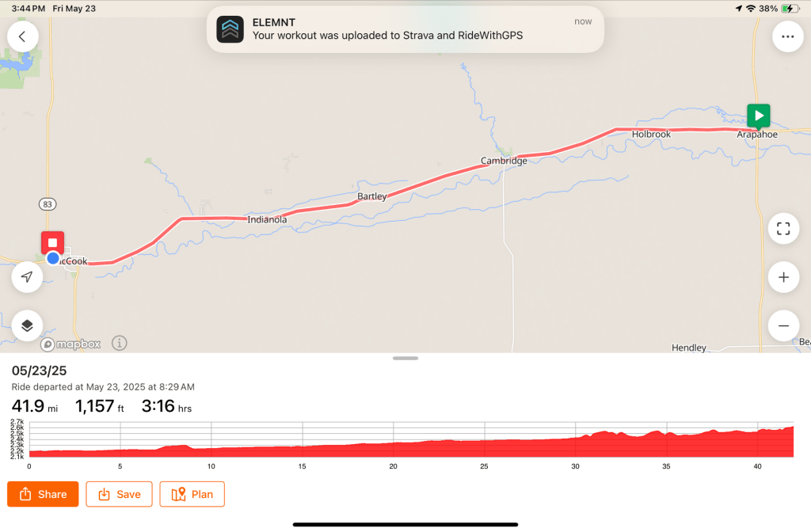Image resolution: width=811 pixels, height=532 pixels.
Task: Tap the battery status indicator
Action: click(790, 8)
